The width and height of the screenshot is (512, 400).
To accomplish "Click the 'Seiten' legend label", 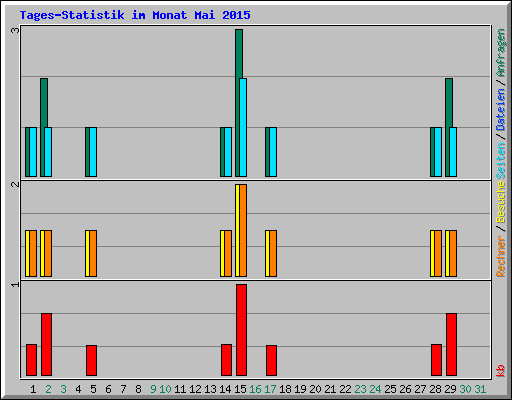I will click(x=501, y=161).
